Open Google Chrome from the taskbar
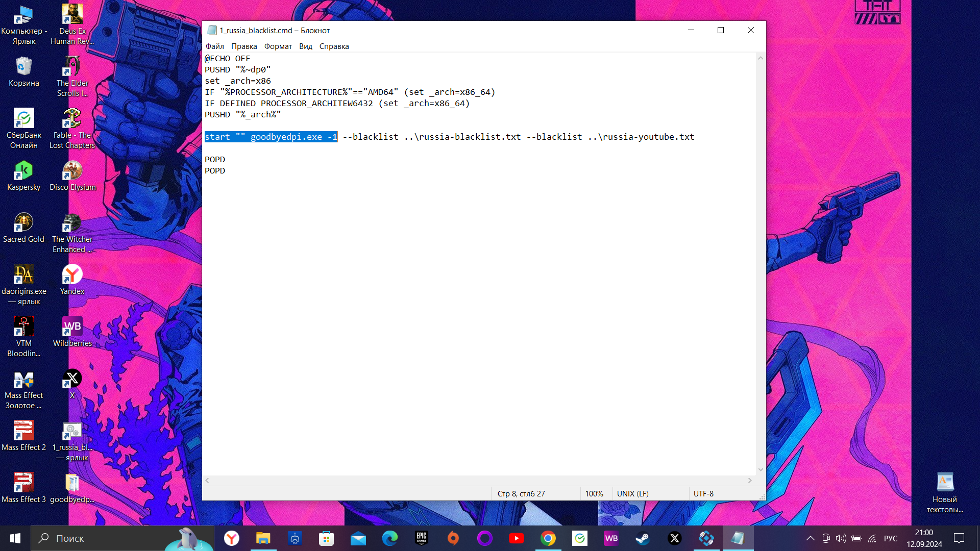980x551 pixels. pyautogui.click(x=548, y=538)
